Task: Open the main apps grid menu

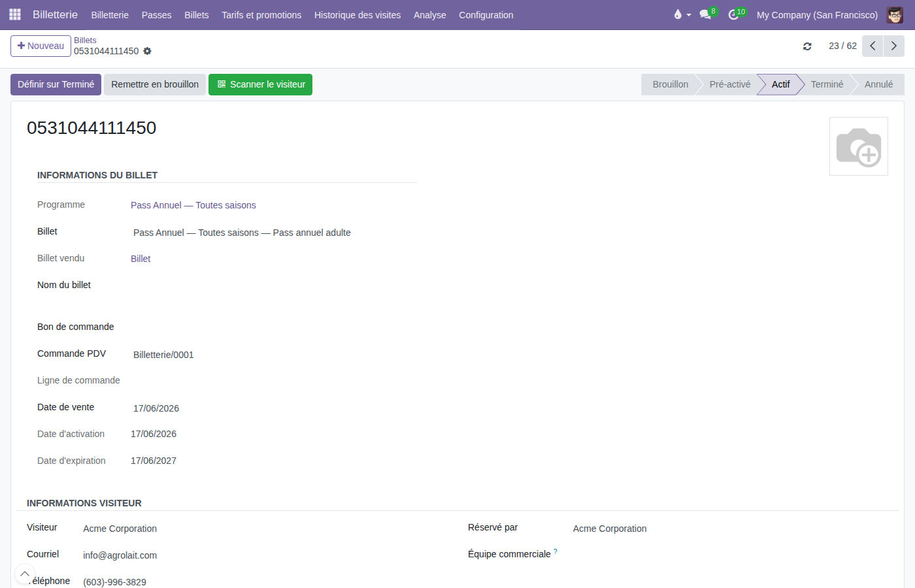Action: tap(15, 14)
